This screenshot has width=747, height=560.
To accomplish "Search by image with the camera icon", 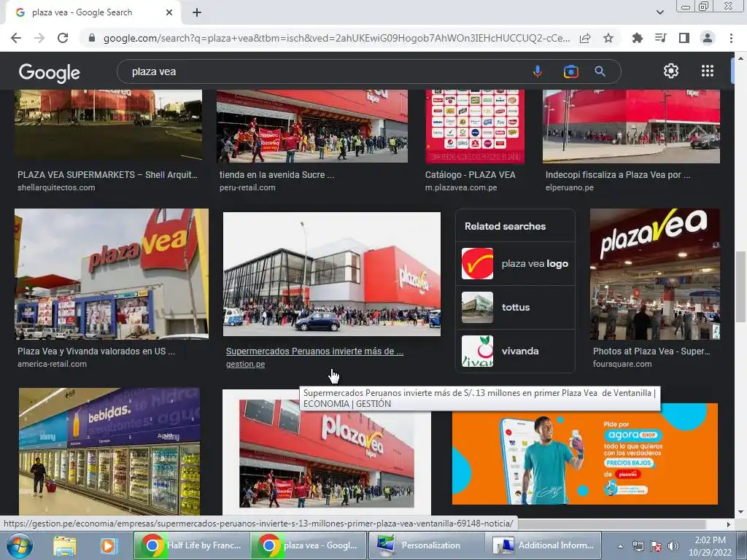I will point(570,71).
